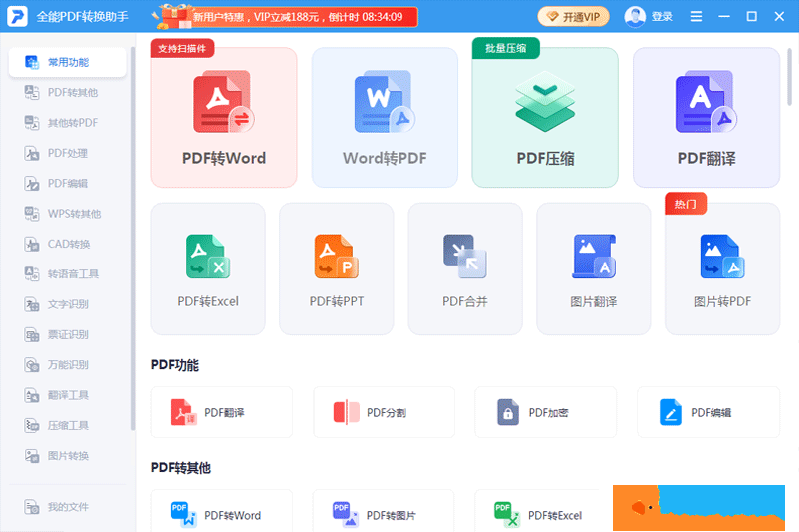Click the 支持扫描件 red badge
This screenshot has height=532, width=799.
click(x=182, y=48)
